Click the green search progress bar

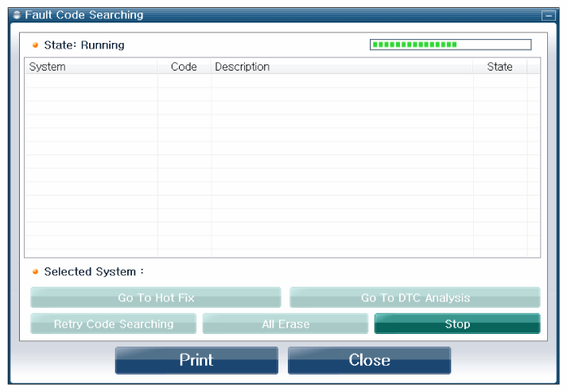coord(451,45)
